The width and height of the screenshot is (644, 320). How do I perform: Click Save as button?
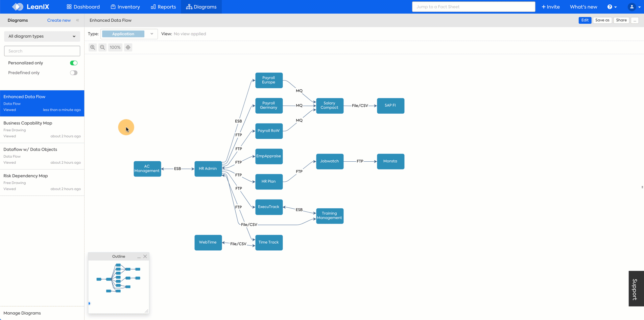602,20
